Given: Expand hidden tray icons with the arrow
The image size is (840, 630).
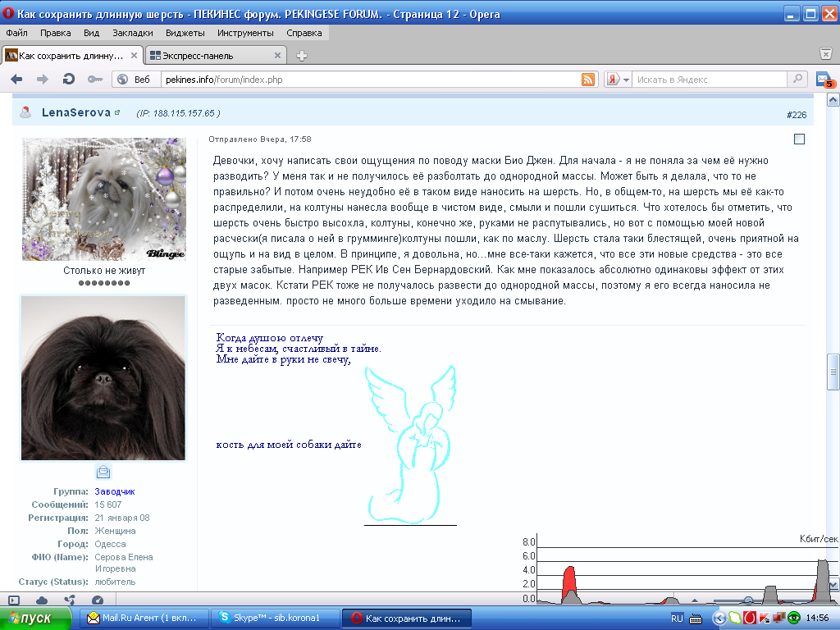Looking at the screenshot, I should tap(719, 619).
